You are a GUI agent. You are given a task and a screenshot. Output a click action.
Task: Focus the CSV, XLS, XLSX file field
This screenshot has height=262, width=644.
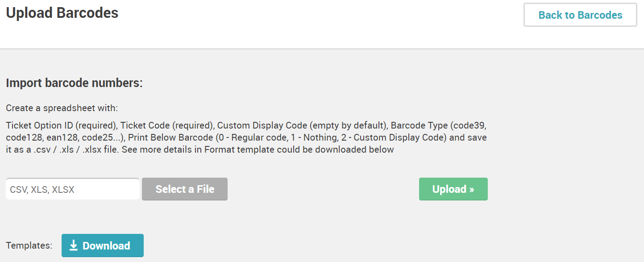coord(73,189)
